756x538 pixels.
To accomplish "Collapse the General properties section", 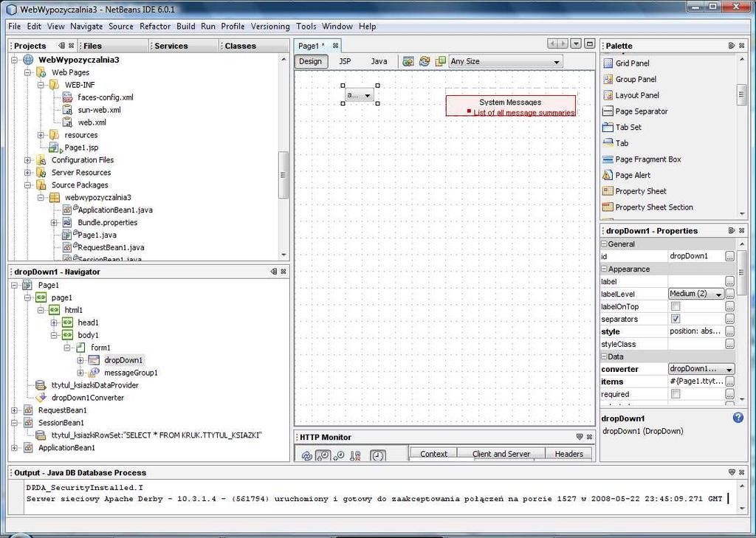I will click(x=604, y=244).
